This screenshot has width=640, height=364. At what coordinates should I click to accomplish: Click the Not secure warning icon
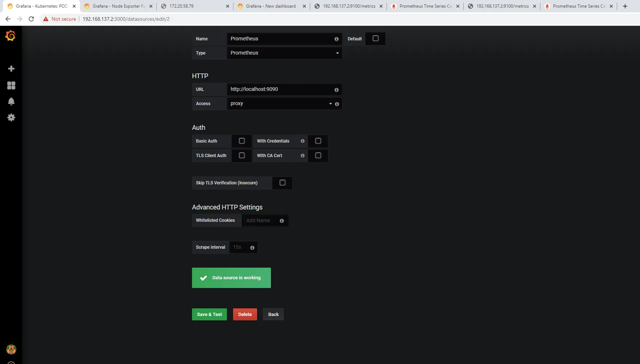click(46, 19)
